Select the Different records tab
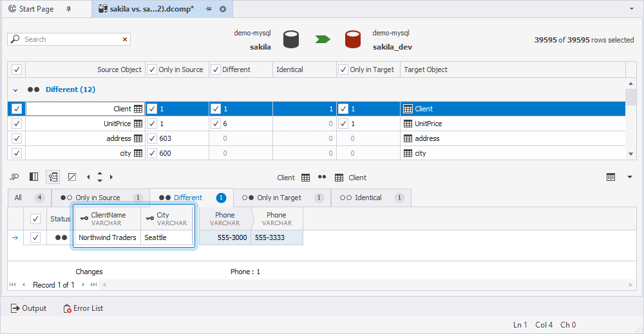644x334 pixels. point(192,198)
